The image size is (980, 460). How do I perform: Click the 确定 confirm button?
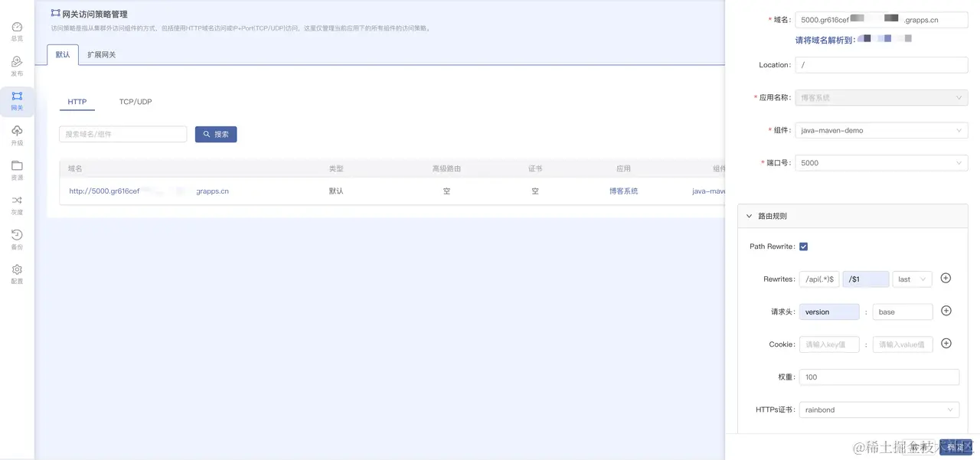pos(955,447)
